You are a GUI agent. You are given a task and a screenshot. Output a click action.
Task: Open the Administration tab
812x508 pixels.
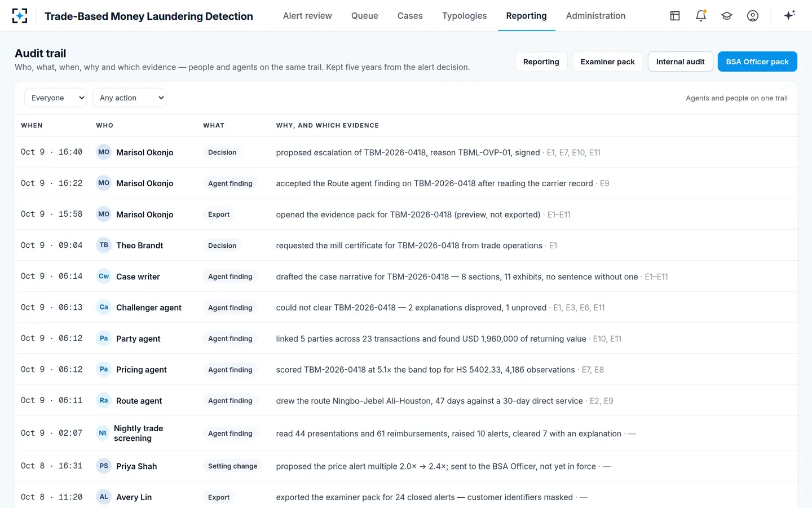pos(595,16)
